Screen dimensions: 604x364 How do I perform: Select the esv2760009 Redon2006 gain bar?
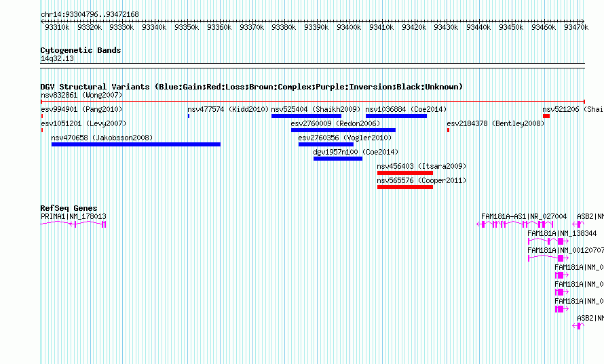pyautogui.click(x=343, y=130)
